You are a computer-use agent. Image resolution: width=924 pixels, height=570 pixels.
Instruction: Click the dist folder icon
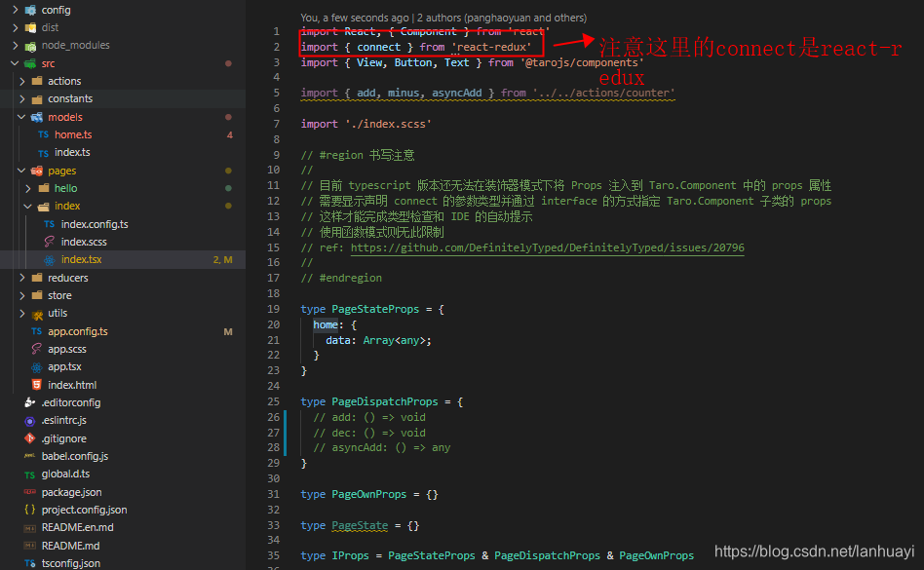coord(30,27)
